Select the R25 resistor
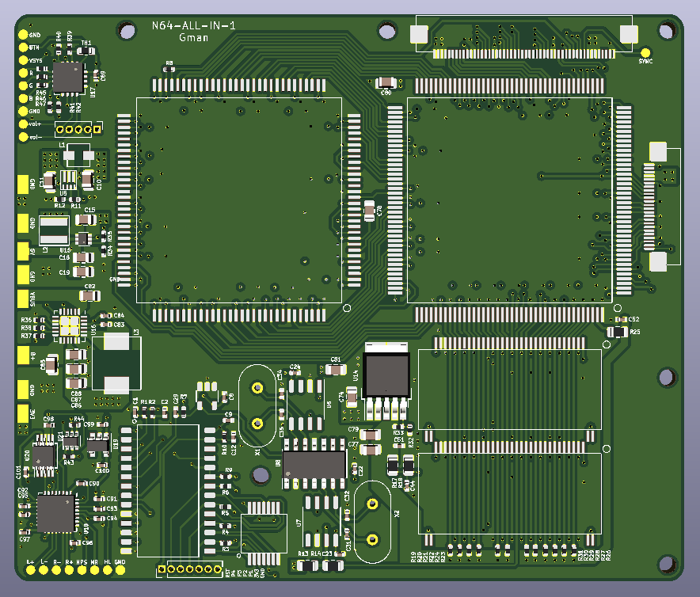700x597 pixels. pos(617,332)
